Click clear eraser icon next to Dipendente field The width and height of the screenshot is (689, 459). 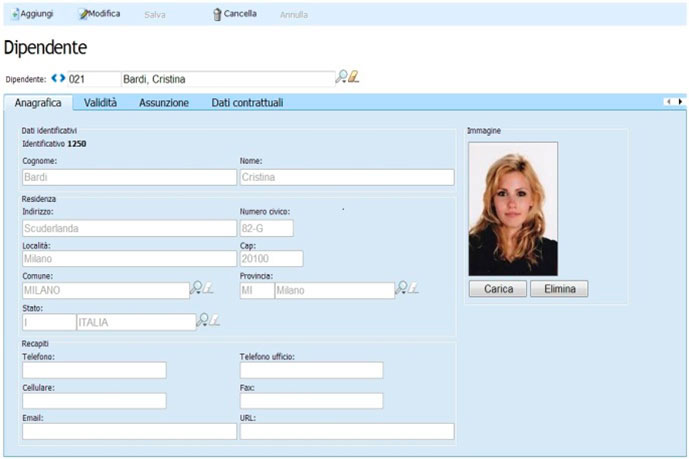(x=353, y=77)
